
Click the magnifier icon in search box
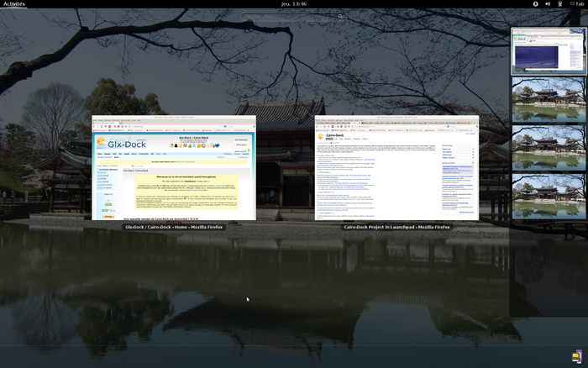(340, 16)
